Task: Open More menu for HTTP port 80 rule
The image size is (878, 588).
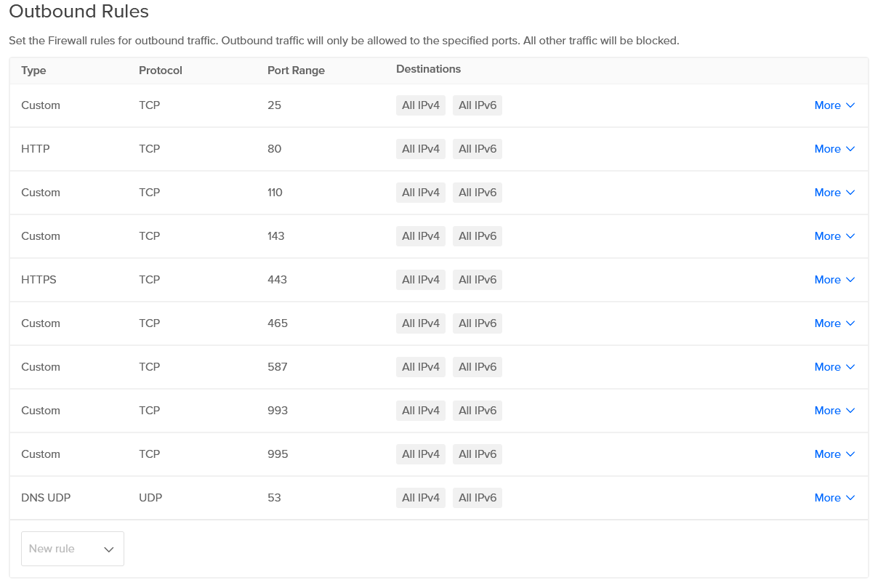Action: (x=834, y=149)
